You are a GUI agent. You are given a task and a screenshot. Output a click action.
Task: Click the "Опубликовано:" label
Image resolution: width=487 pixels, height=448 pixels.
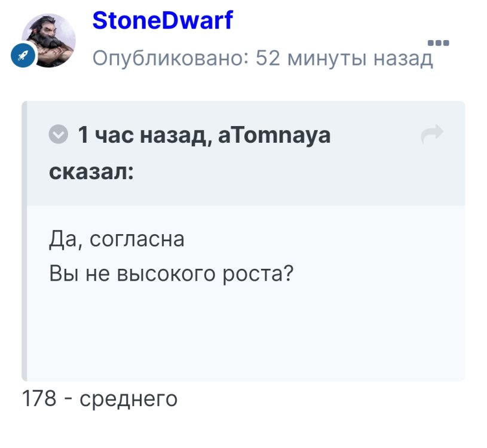[170, 58]
